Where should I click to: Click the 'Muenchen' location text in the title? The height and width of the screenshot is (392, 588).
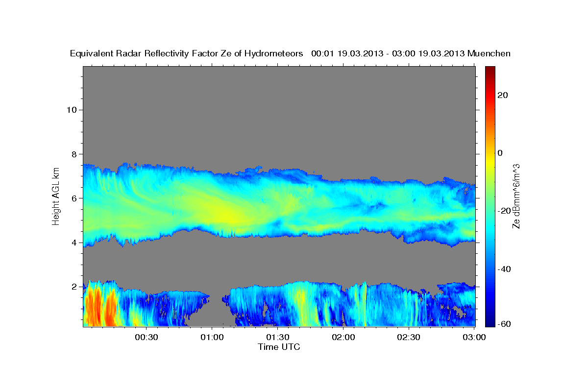pos(489,54)
